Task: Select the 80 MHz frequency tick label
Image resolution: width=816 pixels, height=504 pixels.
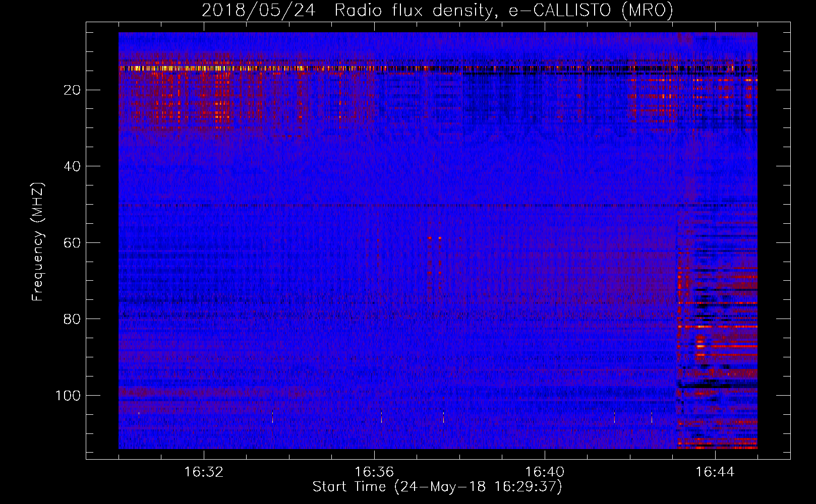Action: click(72, 319)
